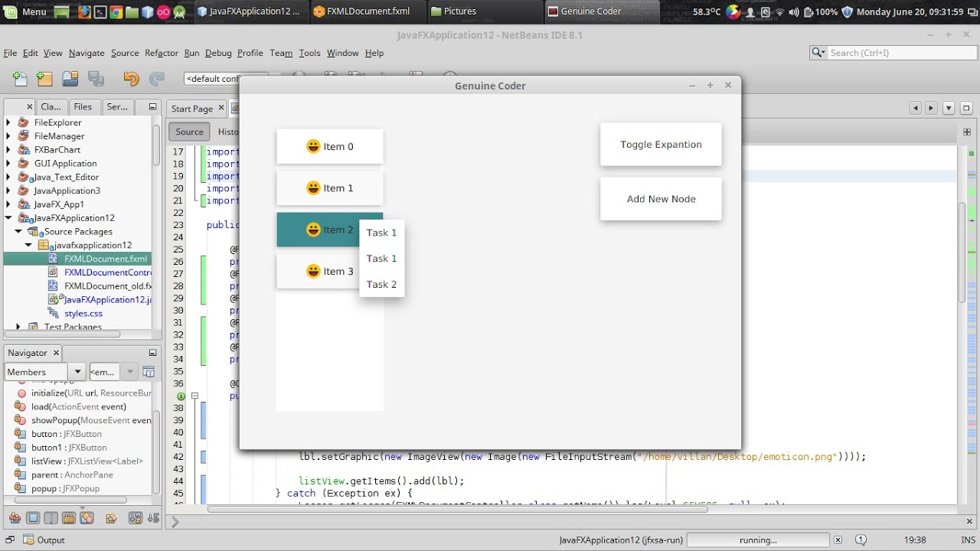Select Item 1 in the list

329,187
